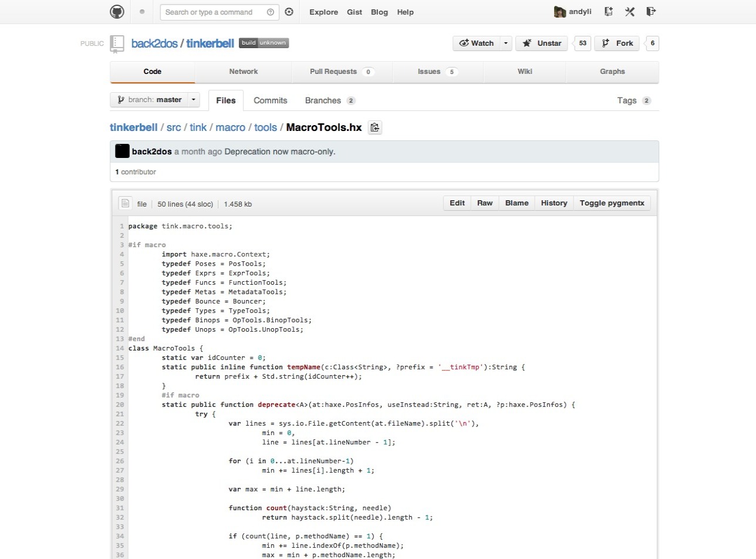This screenshot has width=756, height=559.
Task: Select the Branches subtab
Action: [330, 100]
